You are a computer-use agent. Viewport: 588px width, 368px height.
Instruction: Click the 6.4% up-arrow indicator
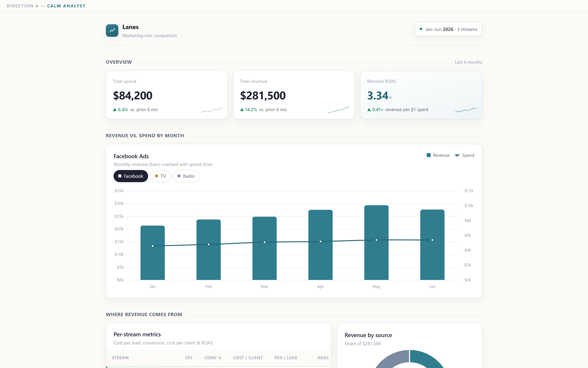[x=115, y=109]
